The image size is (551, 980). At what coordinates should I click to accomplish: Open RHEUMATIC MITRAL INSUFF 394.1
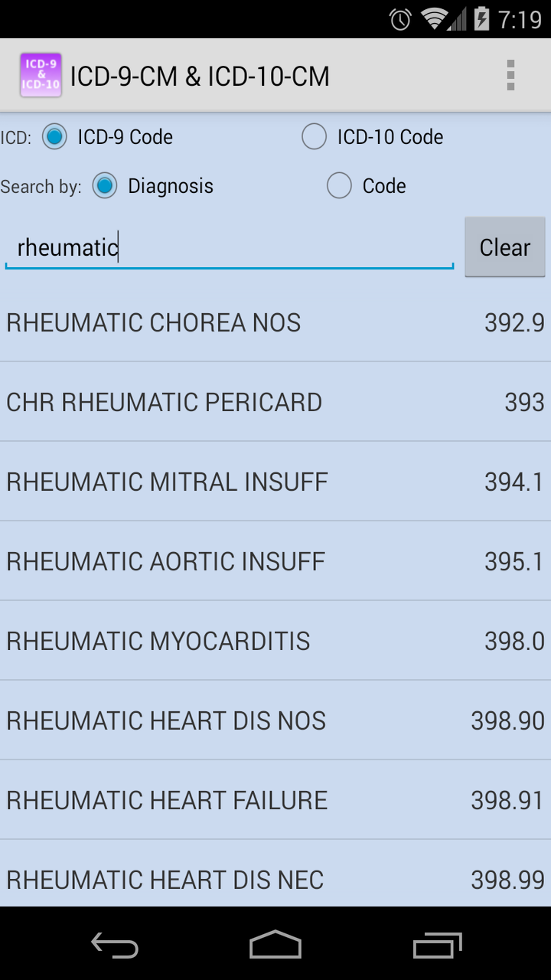[275, 482]
